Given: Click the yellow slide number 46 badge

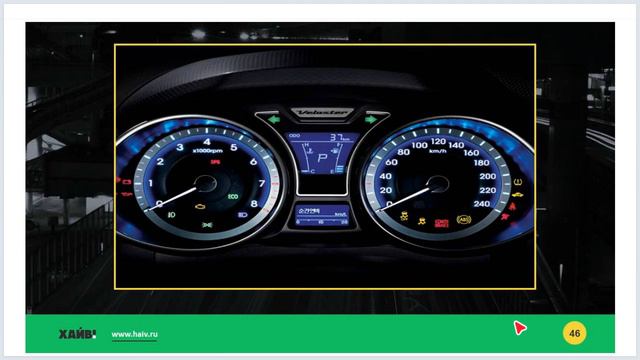Looking at the screenshot, I should coord(574,333).
